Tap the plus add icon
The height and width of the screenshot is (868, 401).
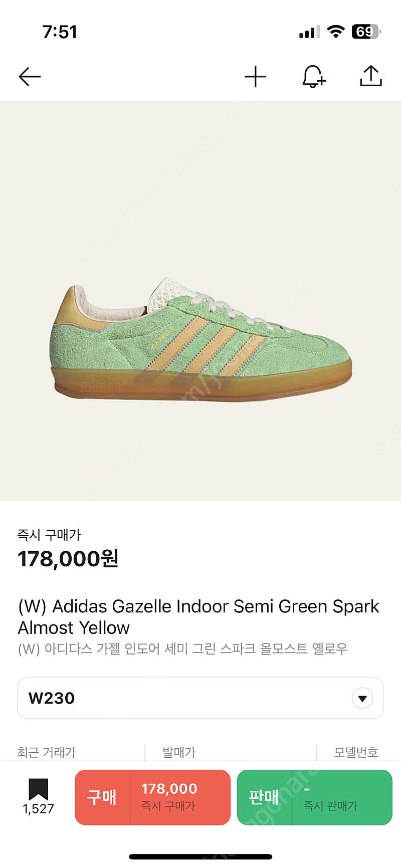(x=256, y=77)
